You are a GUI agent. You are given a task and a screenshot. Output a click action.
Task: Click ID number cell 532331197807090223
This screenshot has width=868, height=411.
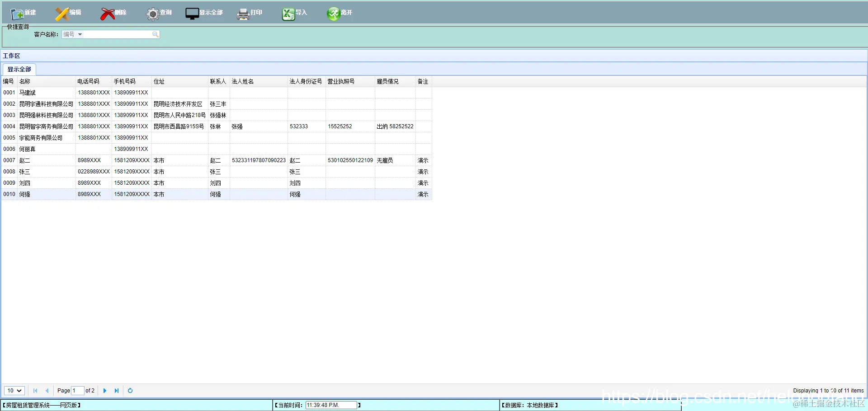click(259, 160)
